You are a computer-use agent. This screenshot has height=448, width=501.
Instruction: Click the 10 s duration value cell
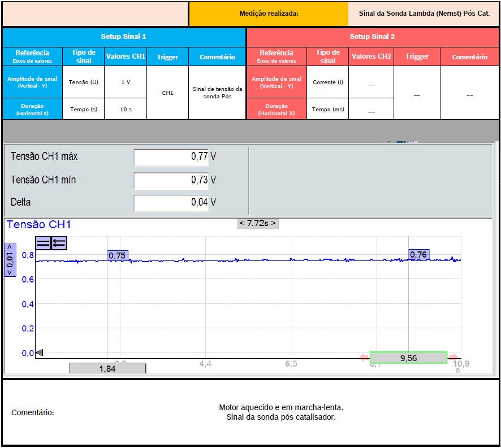point(126,109)
